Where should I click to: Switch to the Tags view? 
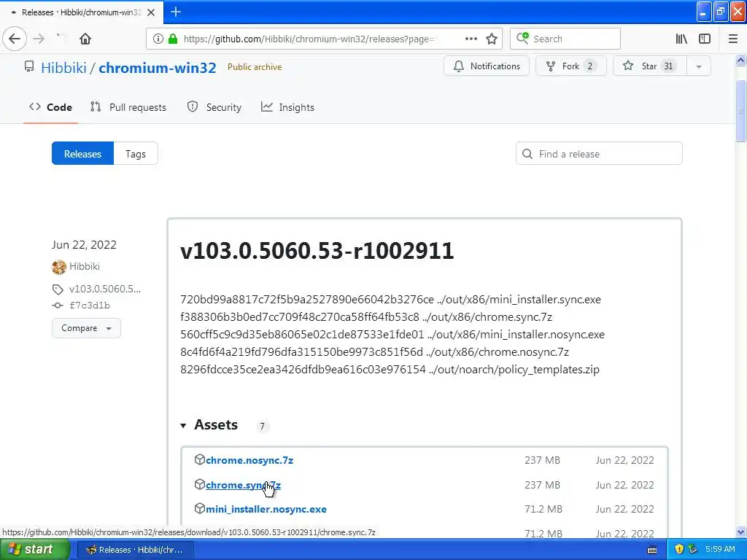point(136,154)
